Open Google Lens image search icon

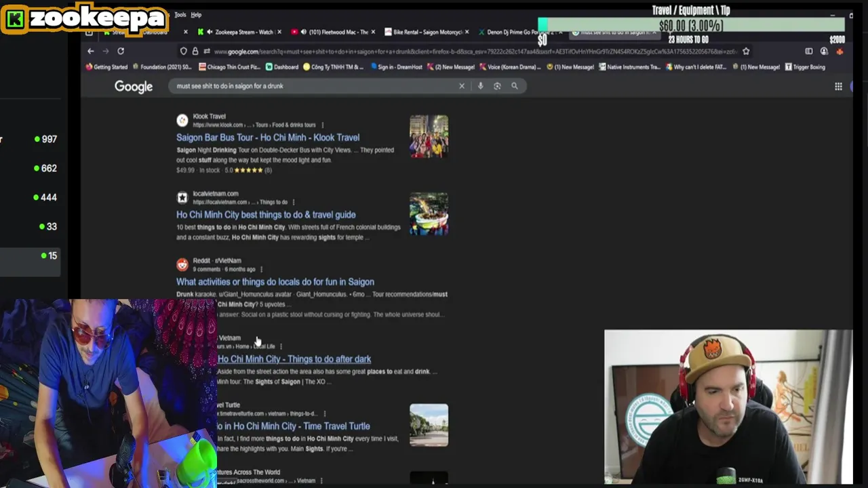pos(497,86)
